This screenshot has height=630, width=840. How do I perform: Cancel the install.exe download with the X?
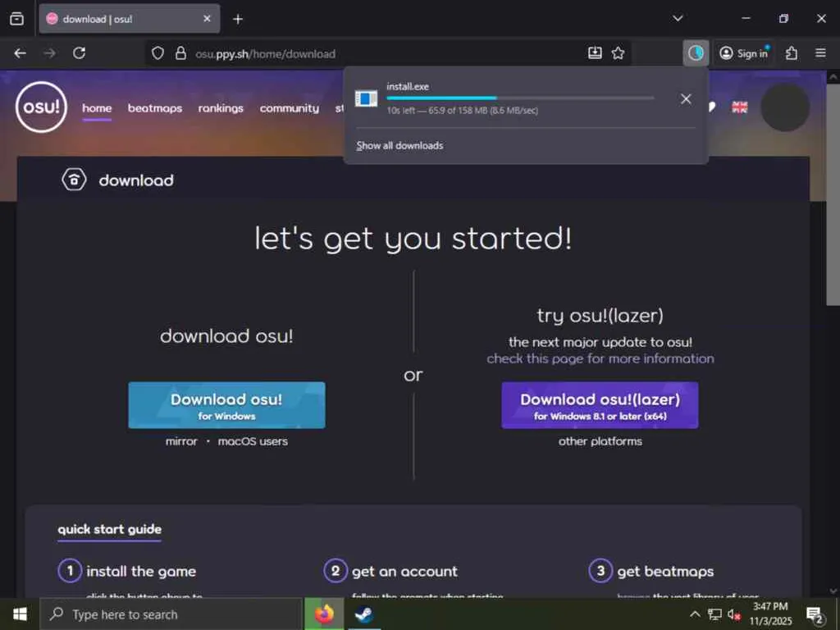tap(686, 99)
